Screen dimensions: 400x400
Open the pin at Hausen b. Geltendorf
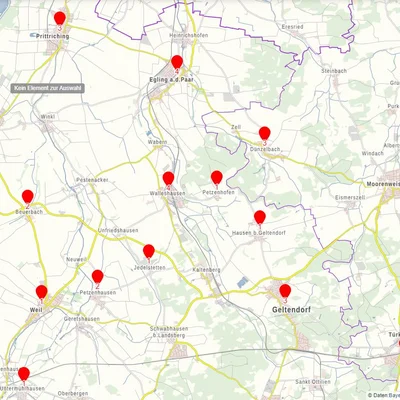pyautogui.click(x=260, y=217)
